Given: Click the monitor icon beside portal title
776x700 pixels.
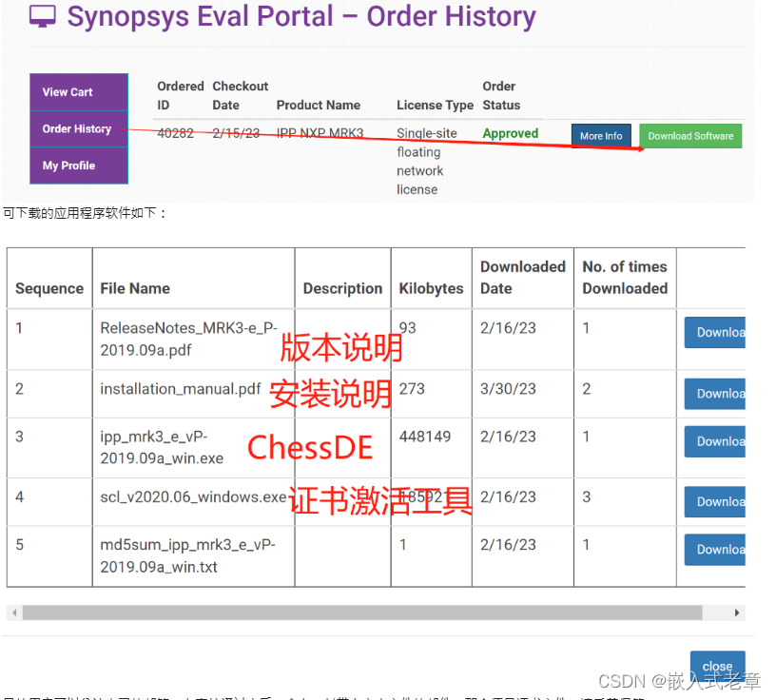Looking at the screenshot, I should point(43,16).
